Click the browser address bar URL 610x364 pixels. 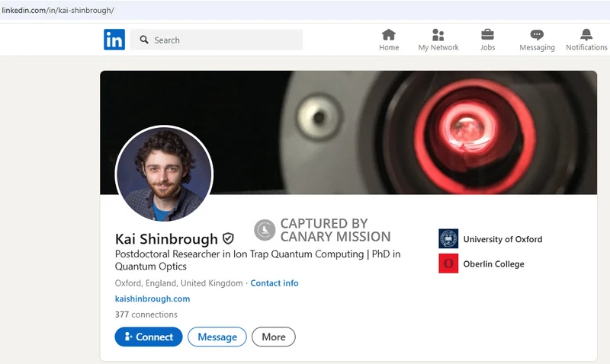[x=58, y=11]
